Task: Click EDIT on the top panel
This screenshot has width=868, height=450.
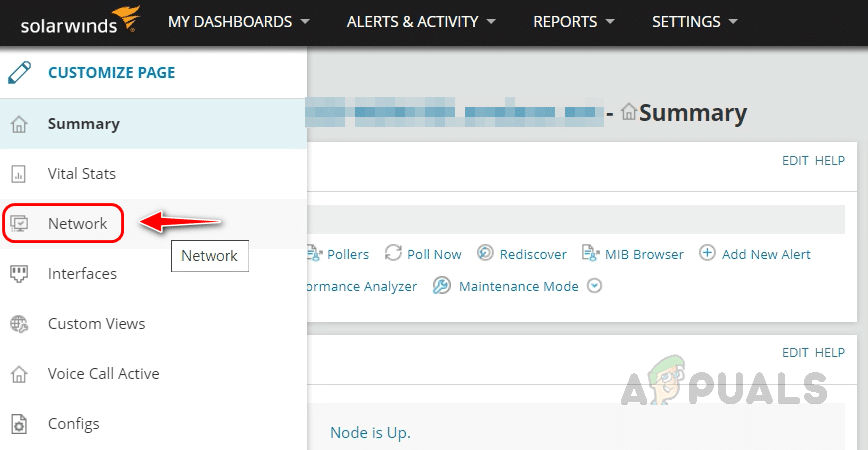Action: click(x=795, y=161)
